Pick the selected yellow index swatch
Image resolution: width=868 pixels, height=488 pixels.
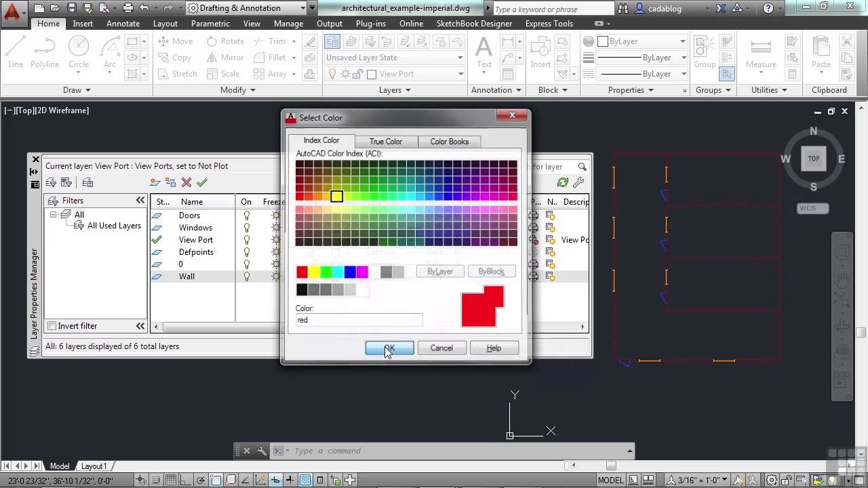tap(336, 197)
